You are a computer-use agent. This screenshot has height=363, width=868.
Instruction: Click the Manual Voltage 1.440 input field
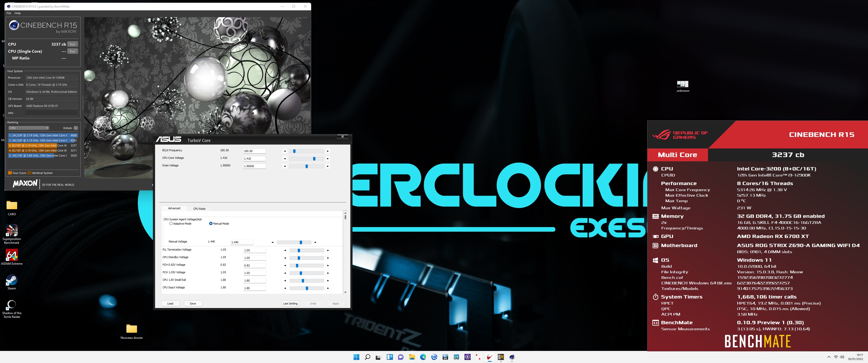click(241, 243)
